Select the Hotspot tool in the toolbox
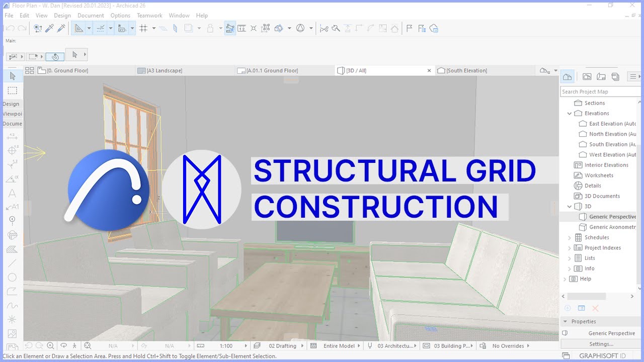Screen dimensions: 644x362 click(13, 319)
